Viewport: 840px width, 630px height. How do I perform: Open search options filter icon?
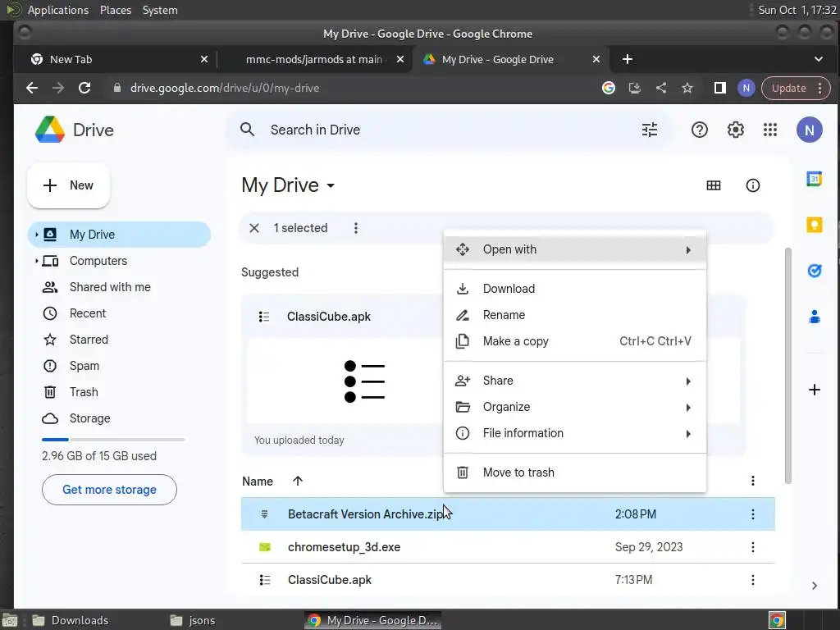tap(650, 130)
